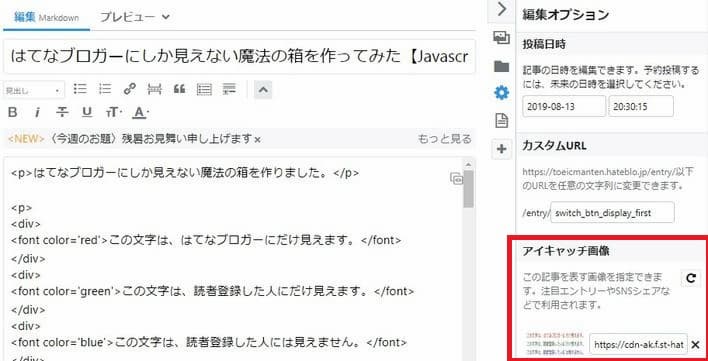Open the font size dropdown
Viewport: 708px width, 361px height.
click(x=114, y=112)
